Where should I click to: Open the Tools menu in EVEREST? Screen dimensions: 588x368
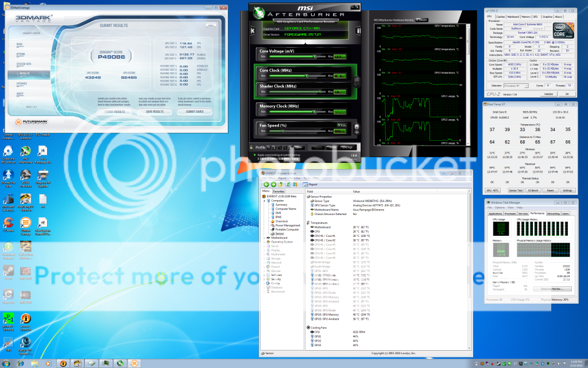(x=307, y=178)
